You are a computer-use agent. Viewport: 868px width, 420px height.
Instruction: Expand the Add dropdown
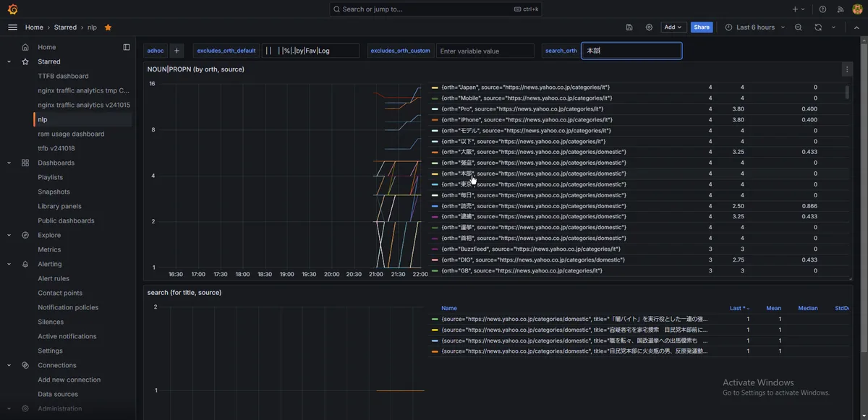point(673,27)
